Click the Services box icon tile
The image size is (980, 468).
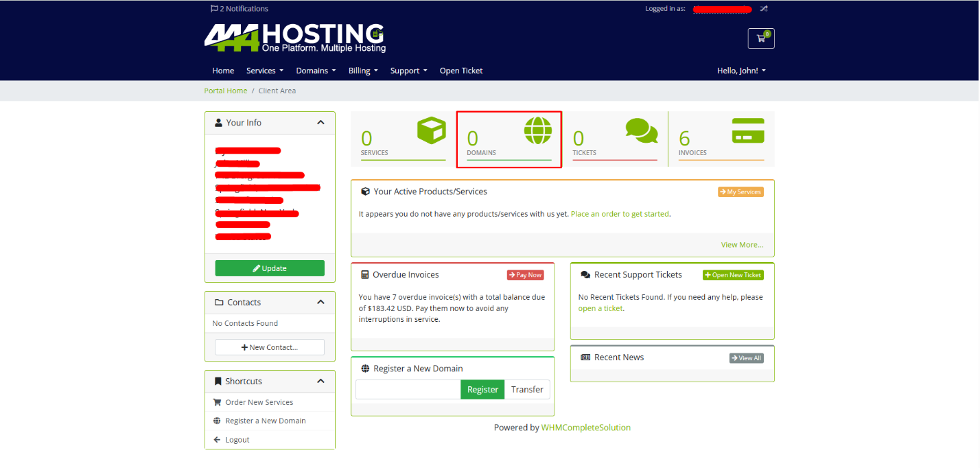tap(431, 130)
